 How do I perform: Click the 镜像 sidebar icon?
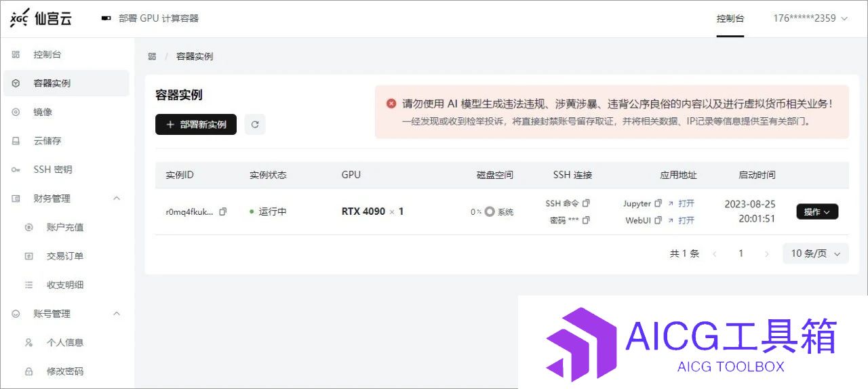pyautogui.click(x=16, y=112)
